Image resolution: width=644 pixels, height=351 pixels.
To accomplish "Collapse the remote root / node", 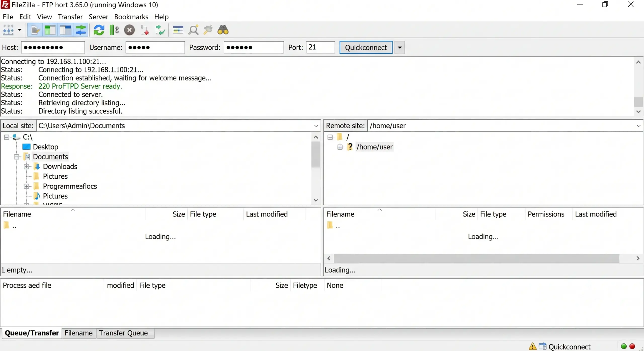I will (330, 137).
